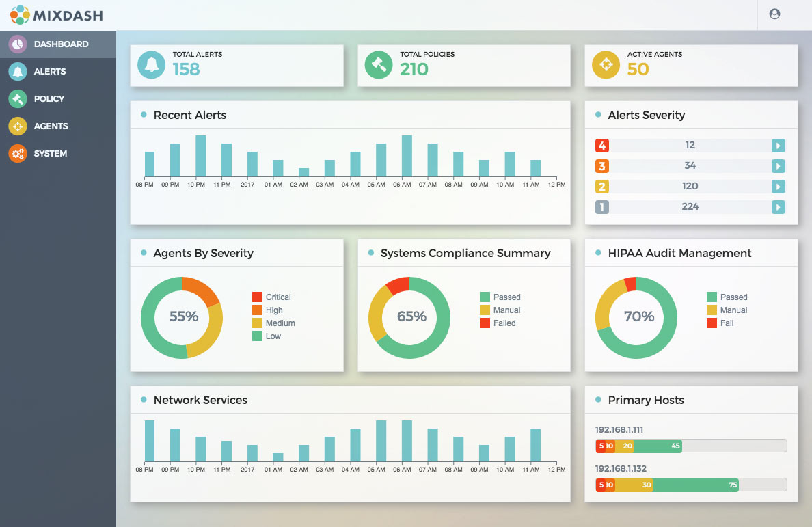Screen dimensions: 812x527
Task: Open the Dashboard menu item
Action: pos(58,44)
